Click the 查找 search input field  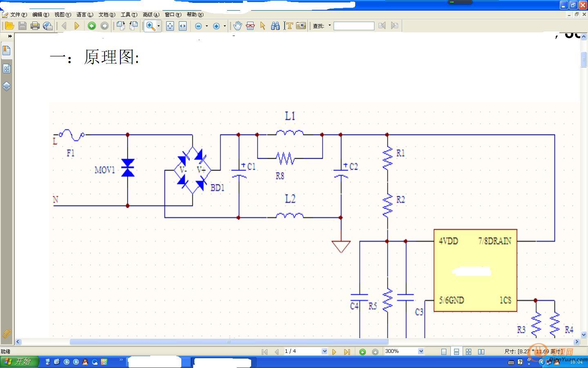tap(354, 26)
